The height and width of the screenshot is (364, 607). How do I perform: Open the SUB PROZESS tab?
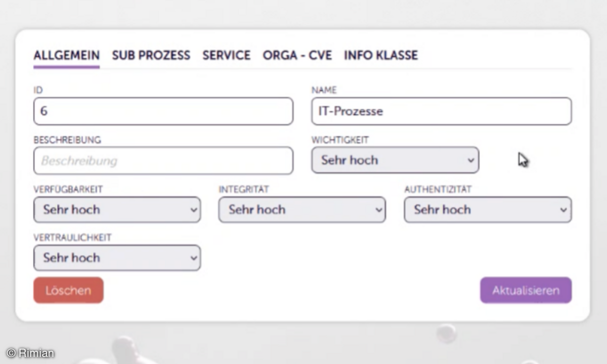151,55
